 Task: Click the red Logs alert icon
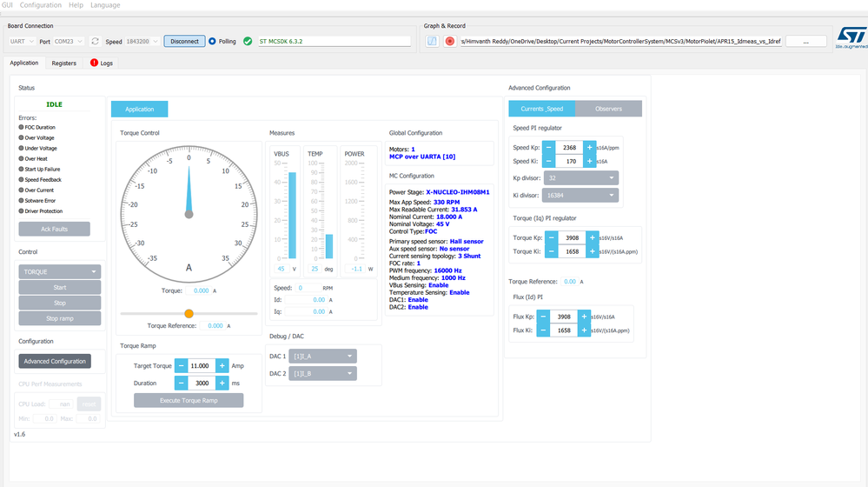click(x=94, y=63)
